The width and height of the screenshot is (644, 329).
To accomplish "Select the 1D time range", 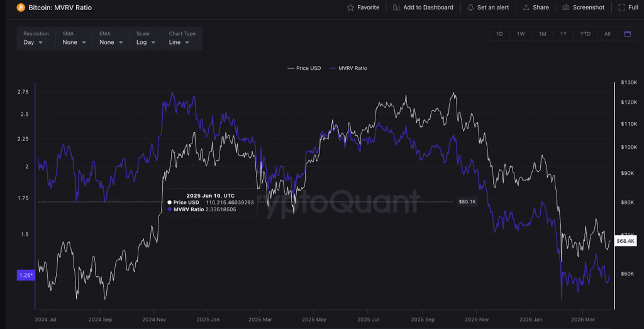I will [x=499, y=34].
